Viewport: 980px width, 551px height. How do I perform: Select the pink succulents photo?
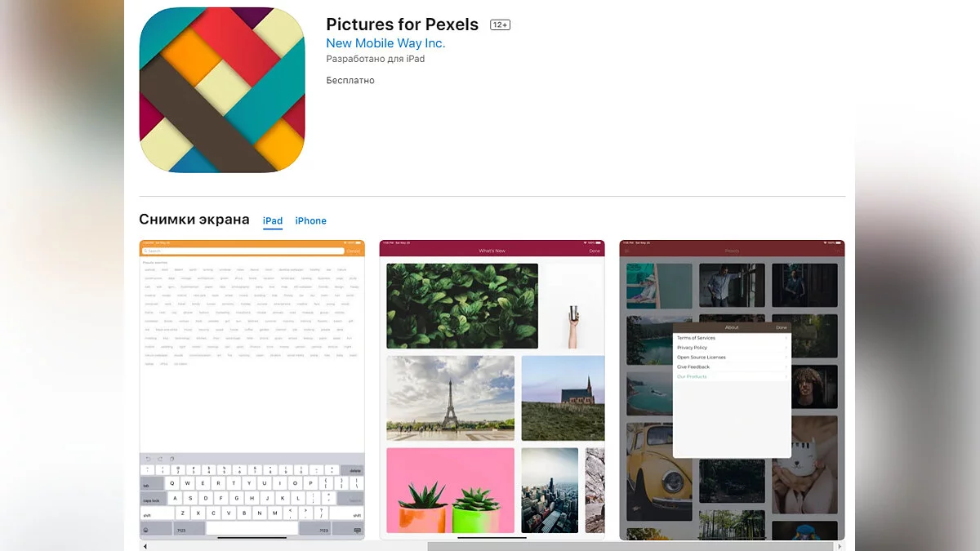[450, 490]
